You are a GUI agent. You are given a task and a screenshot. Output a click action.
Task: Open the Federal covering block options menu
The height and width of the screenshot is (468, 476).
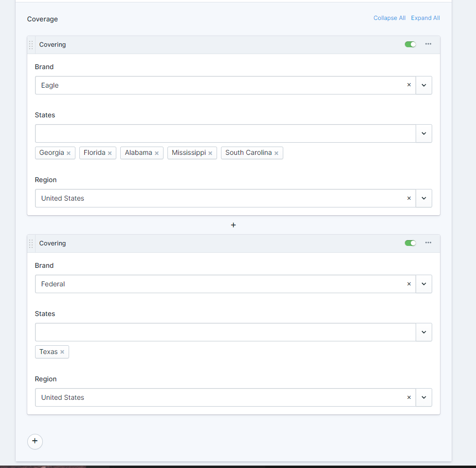pos(428,243)
